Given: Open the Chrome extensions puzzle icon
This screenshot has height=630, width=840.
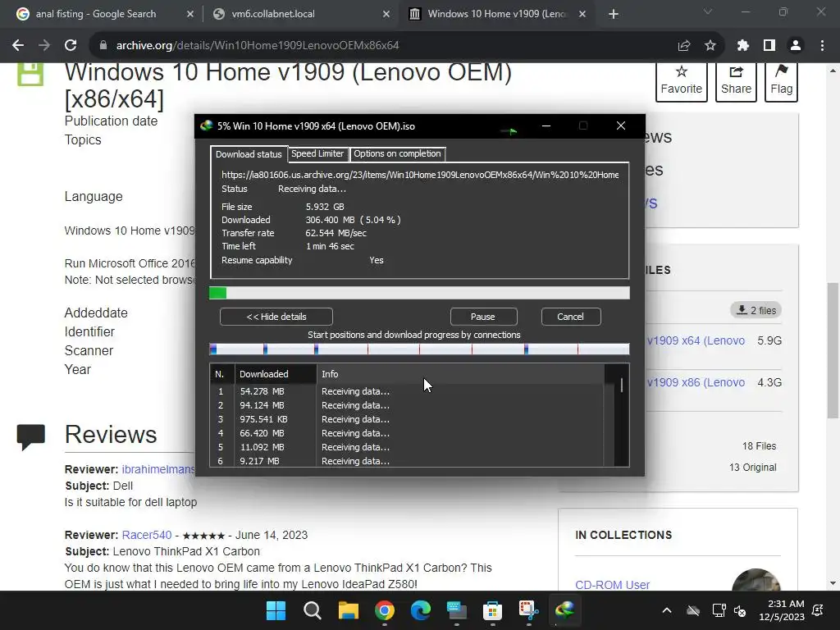Looking at the screenshot, I should coord(743,46).
